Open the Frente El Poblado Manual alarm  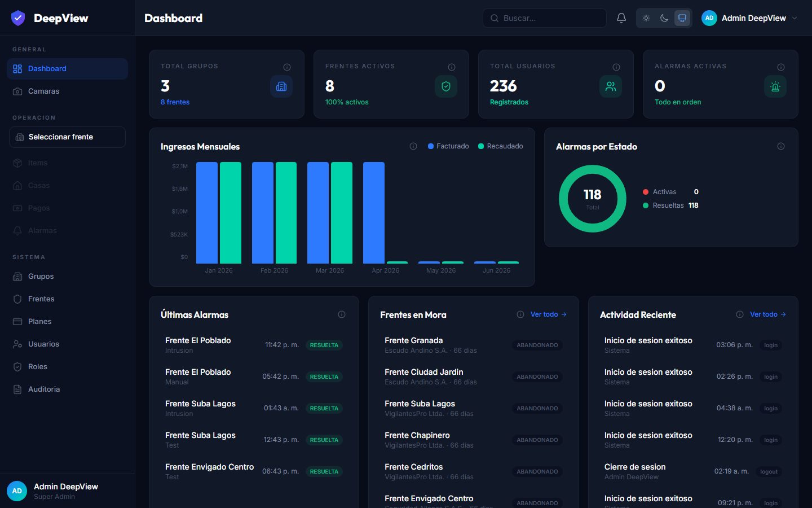click(254, 376)
